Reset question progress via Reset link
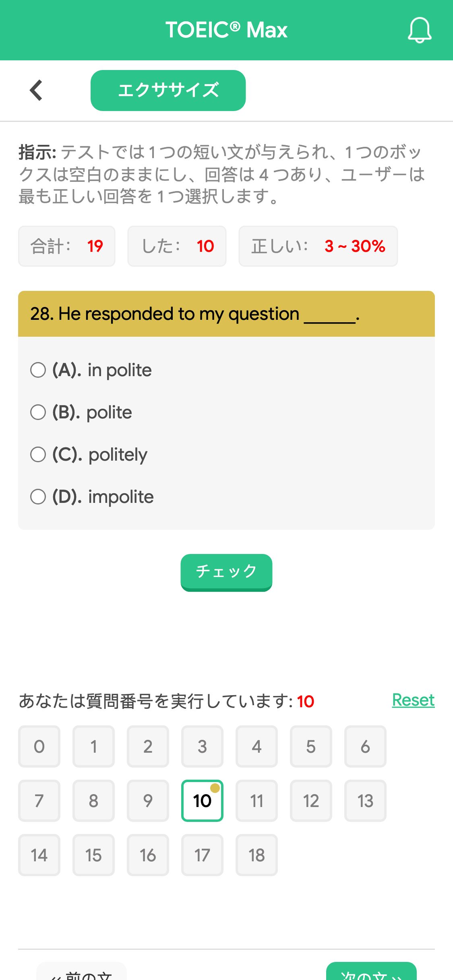This screenshot has height=980, width=453. tap(413, 700)
